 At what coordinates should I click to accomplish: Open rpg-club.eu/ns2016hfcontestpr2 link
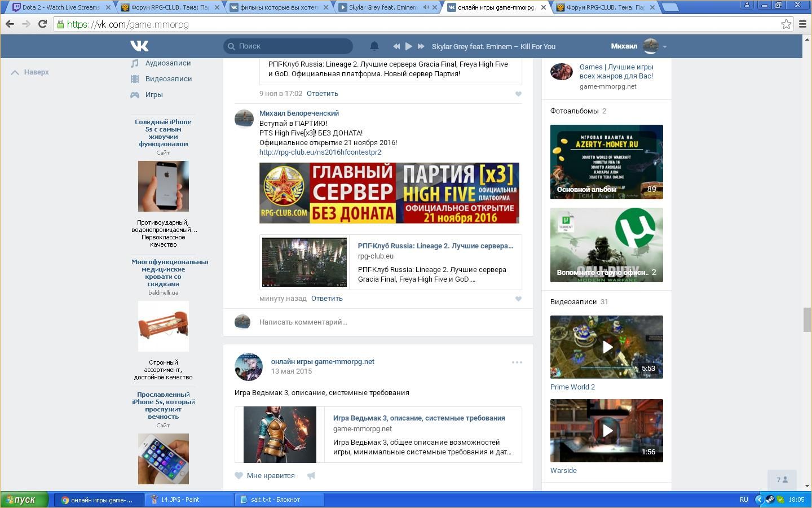320,152
